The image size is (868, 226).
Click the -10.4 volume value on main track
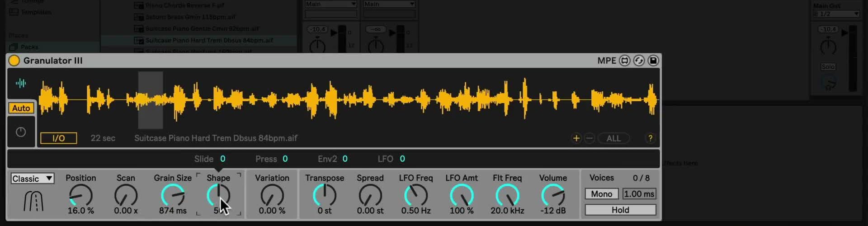click(x=828, y=29)
